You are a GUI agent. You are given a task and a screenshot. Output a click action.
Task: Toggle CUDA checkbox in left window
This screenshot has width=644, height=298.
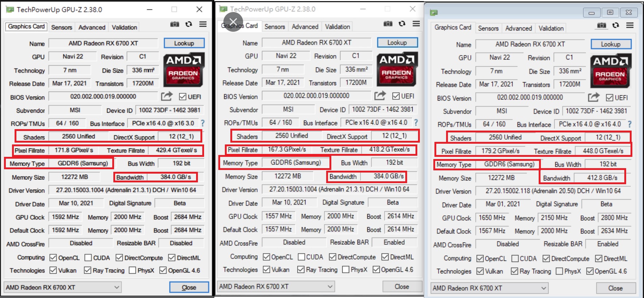[88, 258]
